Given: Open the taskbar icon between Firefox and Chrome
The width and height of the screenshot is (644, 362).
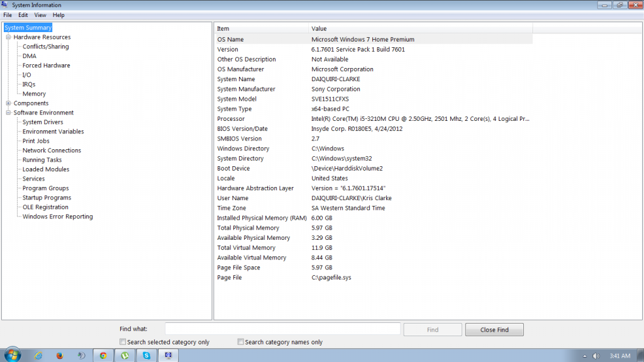Looking at the screenshot, I should [81, 356].
